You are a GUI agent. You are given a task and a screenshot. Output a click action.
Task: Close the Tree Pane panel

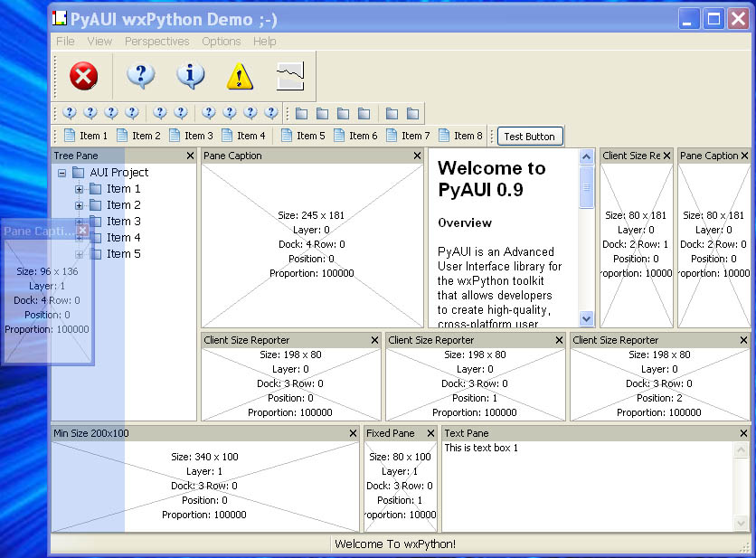coord(190,156)
